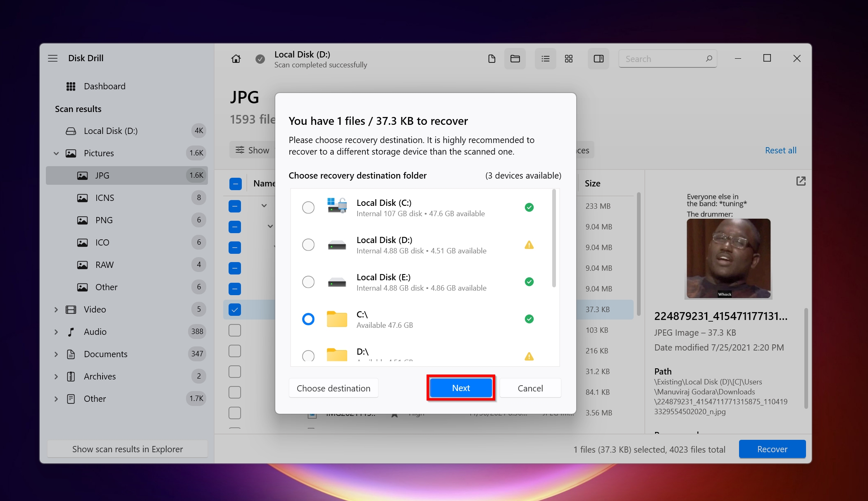Click the search magnifier icon
Viewport: 868px width, 501px height.
[709, 59]
